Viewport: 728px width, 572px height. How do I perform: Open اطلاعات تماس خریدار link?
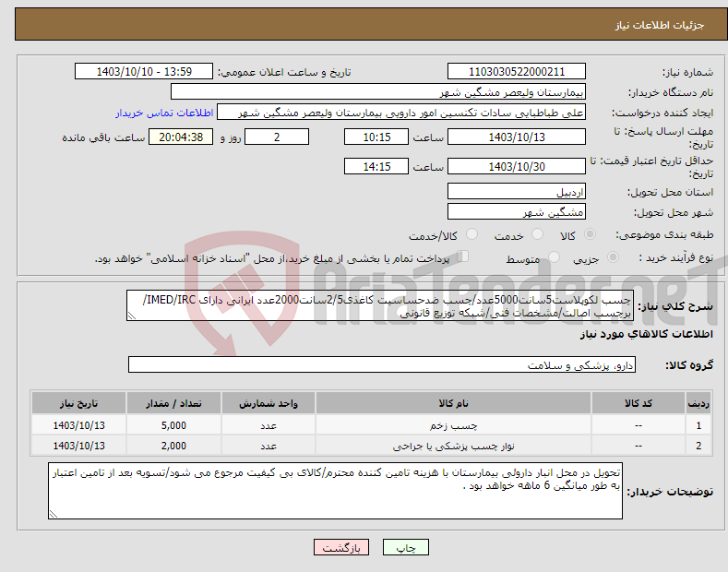point(164,113)
